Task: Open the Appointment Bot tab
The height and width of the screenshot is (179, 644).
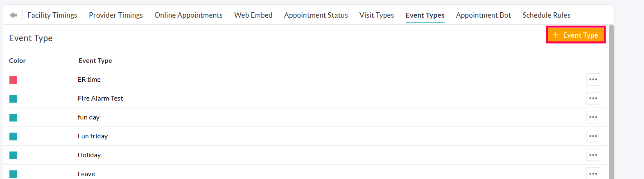Action: [483, 15]
